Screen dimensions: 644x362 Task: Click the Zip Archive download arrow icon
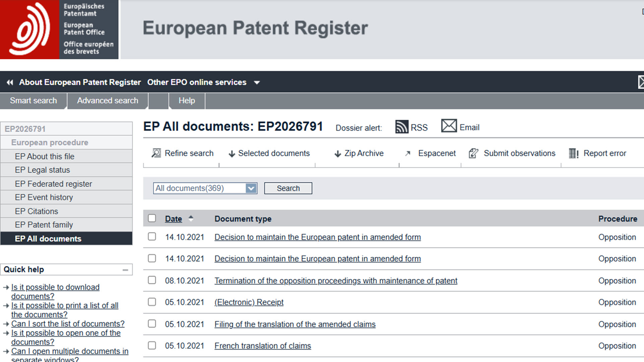tap(338, 154)
